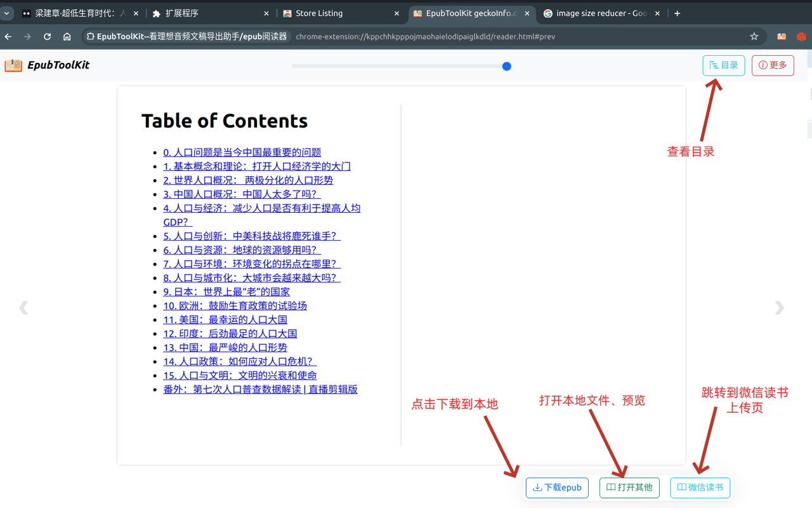Screen dimensions: 812x508
Task: Click 下载epub to download the book
Action: coord(556,488)
